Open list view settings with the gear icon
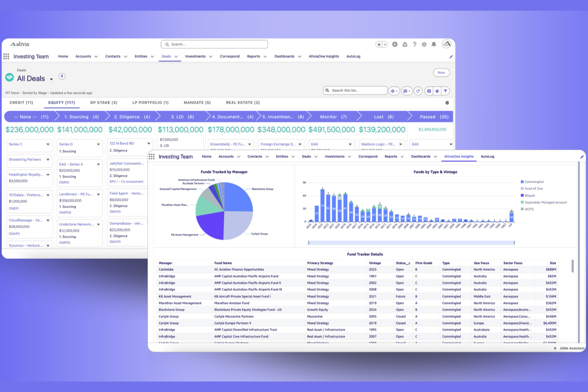588x392 pixels. tap(393, 91)
